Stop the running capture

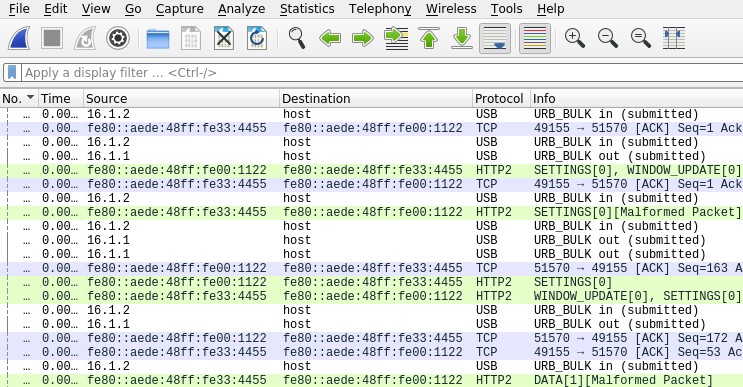(x=52, y=38)
